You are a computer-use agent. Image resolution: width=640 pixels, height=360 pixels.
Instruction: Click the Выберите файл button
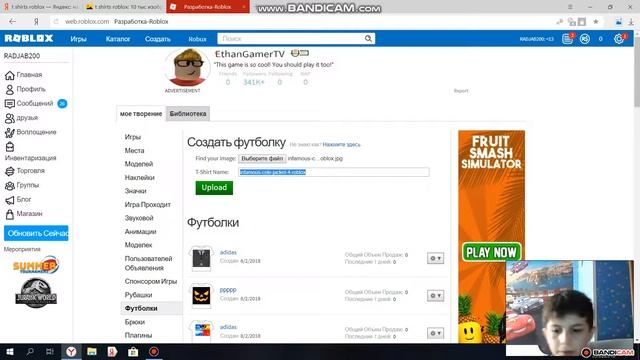(262, 158)
